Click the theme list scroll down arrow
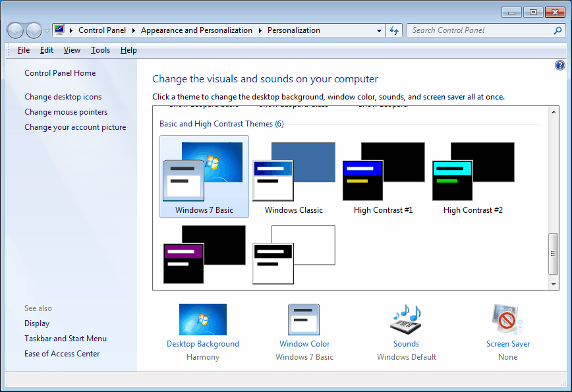The image size is (572, 392). (554, 285)
